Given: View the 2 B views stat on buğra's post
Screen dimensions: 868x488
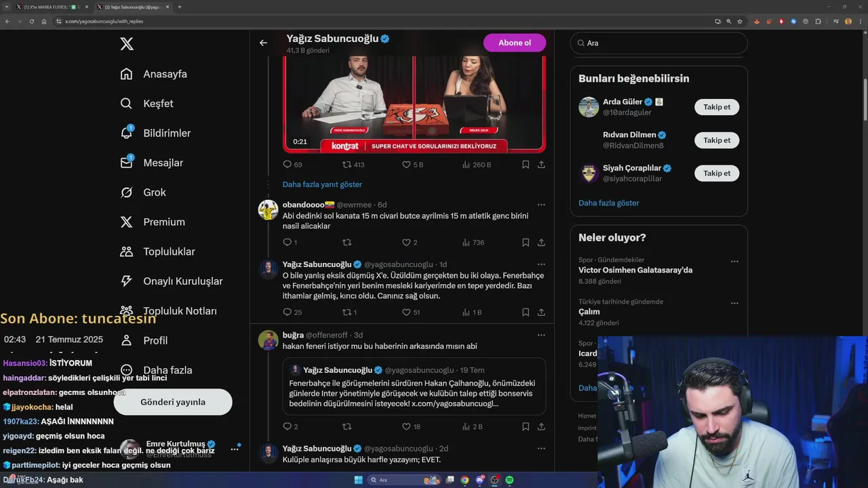Looking at the screenshot, I should (x=472, y=427).
